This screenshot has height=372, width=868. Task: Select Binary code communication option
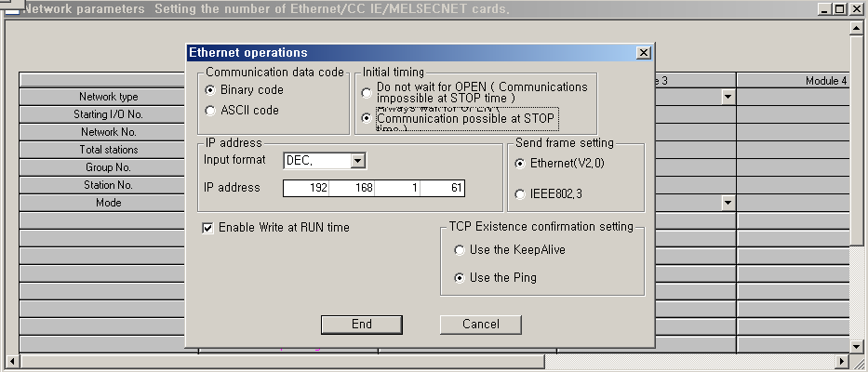coord(210,90)
